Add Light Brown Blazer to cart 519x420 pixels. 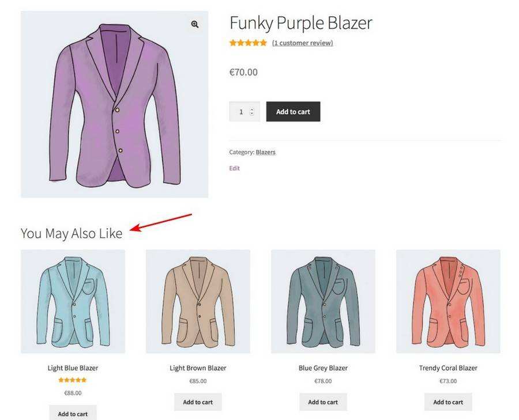198,402
